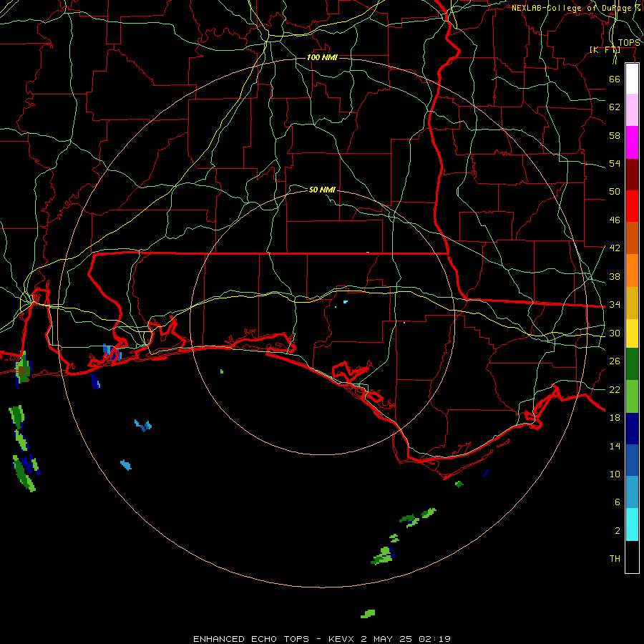Click the K FT units label
Viewport: 644px width, 644px height.
pos(605,49)
